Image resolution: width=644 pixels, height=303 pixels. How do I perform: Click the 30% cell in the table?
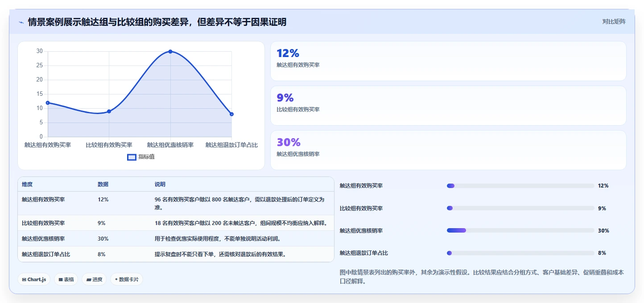click(103, 239)
